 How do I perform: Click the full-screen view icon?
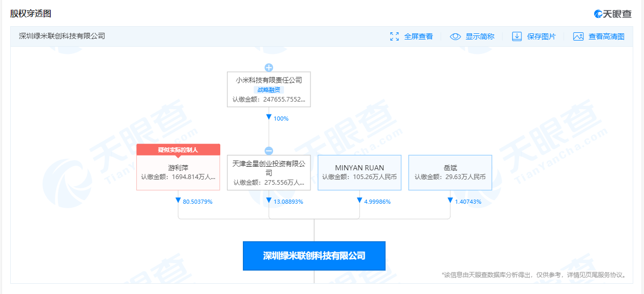click(x=394, y=36)
